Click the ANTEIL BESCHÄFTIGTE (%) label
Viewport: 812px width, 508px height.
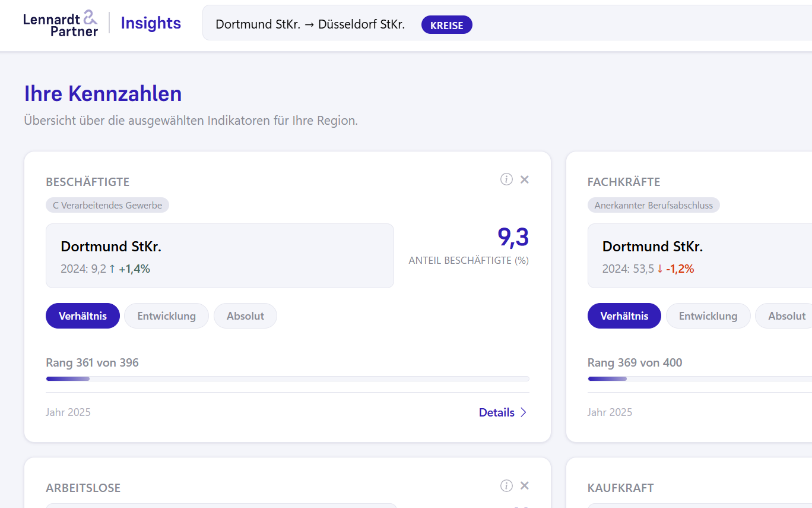[x=469, y=261]
